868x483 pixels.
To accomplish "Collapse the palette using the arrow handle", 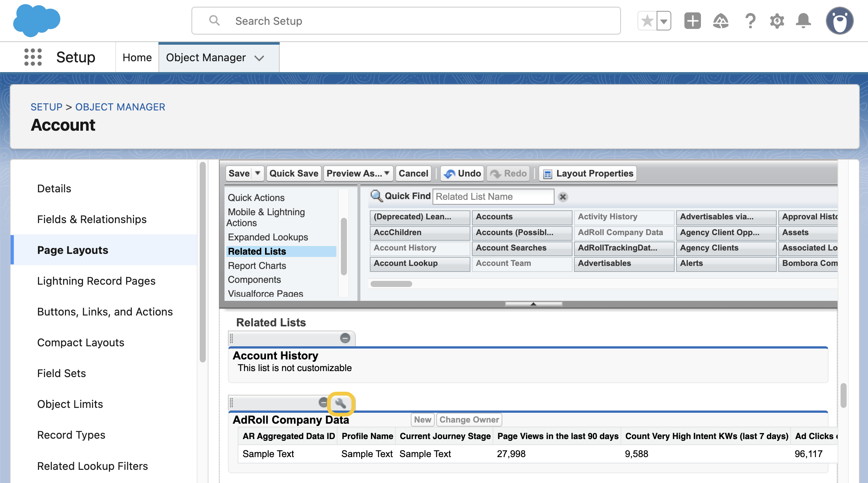I will [x=533, y=304].
